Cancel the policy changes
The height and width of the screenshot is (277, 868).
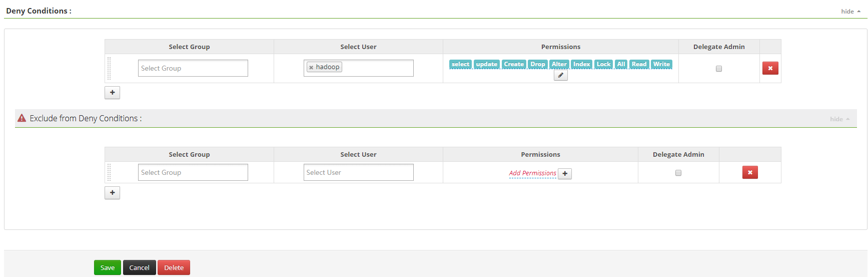point(139,267)
